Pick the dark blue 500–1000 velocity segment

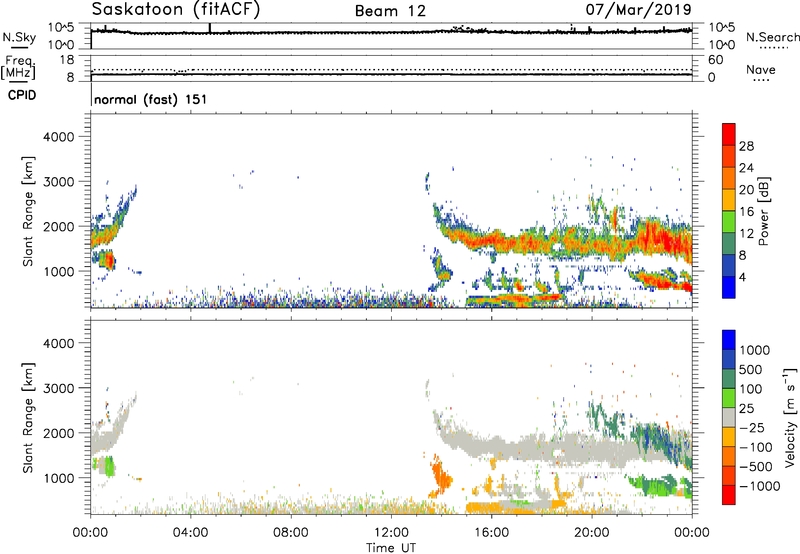tap(729, 359)
